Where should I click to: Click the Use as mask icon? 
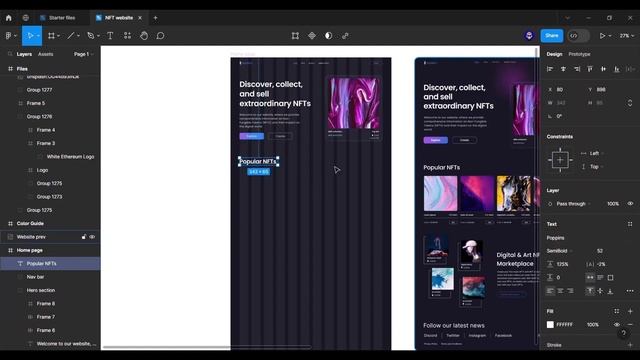(x=329, y=36)
